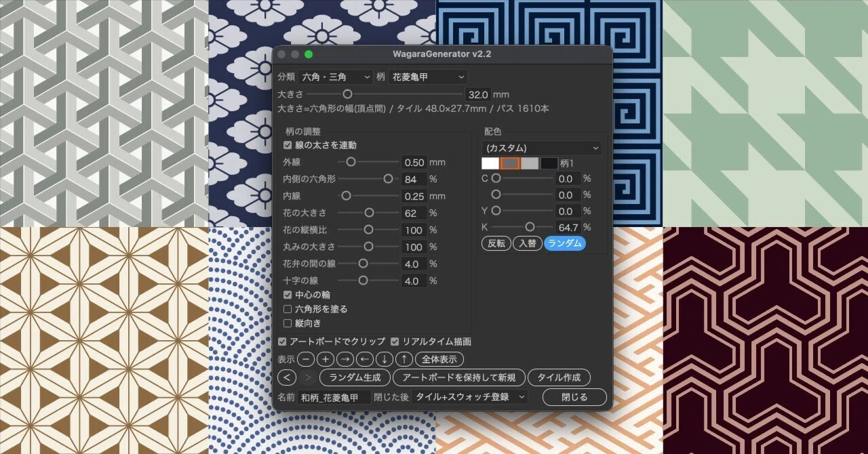Click the brown hemp-leaf star pattern thumbnail
This screenshot has height=454, width=868.
tap(104, 340)
